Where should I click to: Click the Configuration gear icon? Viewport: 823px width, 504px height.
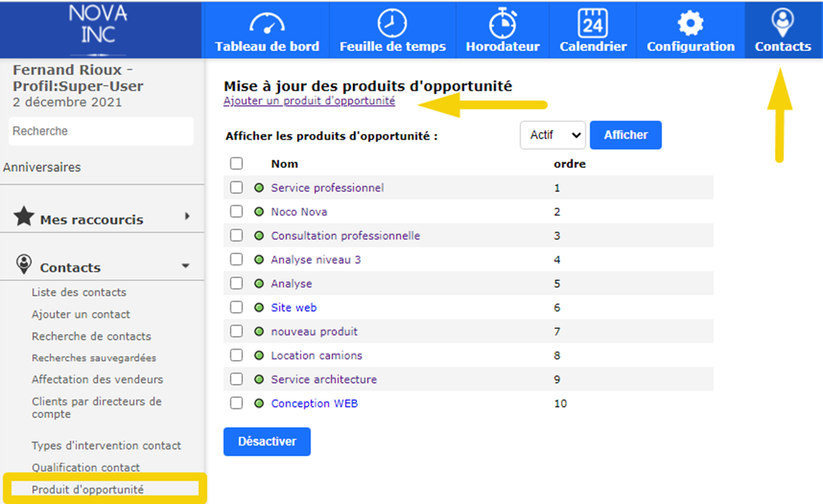click(x=690, y=22)
